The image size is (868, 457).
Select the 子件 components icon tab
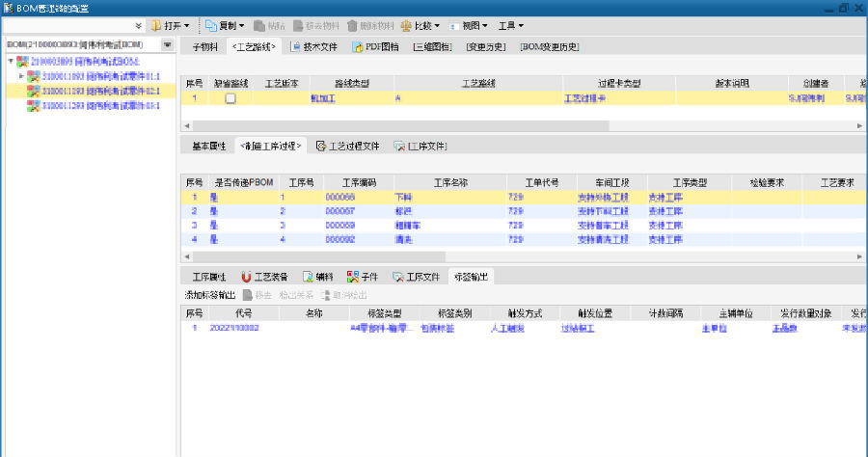[353, 277]
